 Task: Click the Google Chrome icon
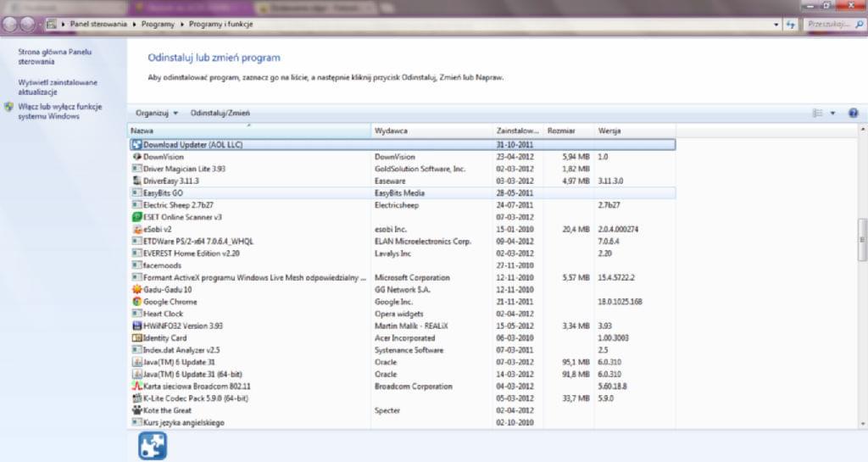click(136, 302)
